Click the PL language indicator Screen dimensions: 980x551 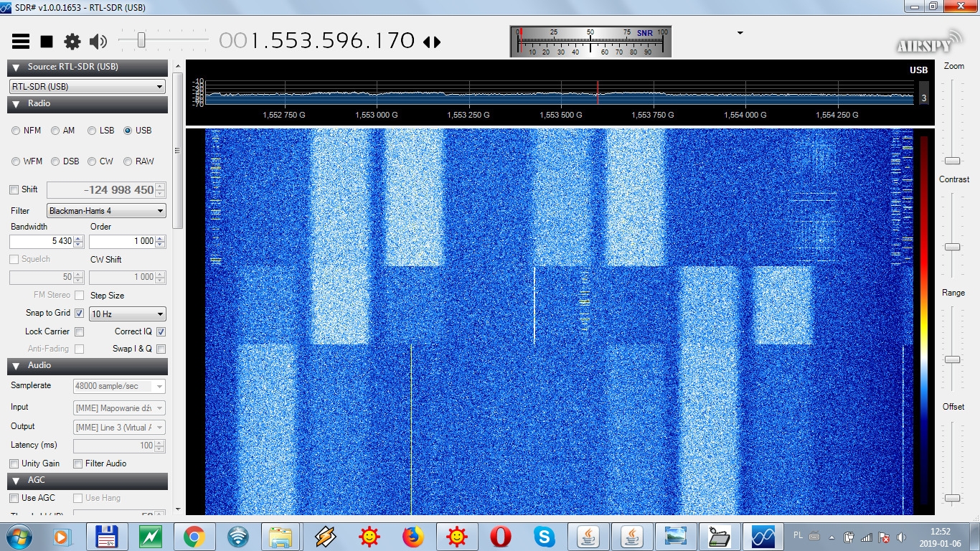(x=798, y=535)
